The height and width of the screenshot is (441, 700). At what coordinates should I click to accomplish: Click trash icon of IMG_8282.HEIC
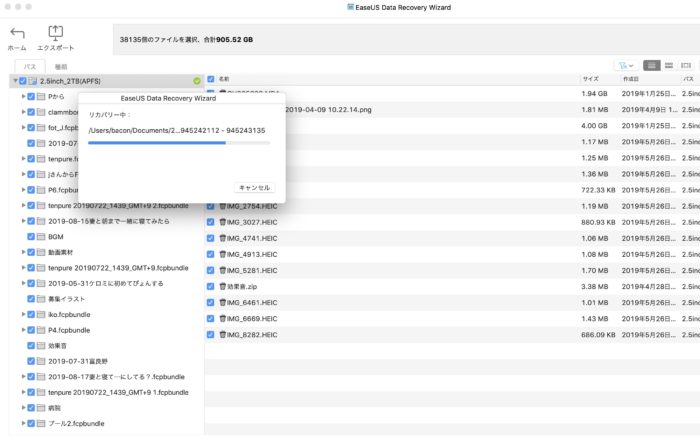[223, 335]
